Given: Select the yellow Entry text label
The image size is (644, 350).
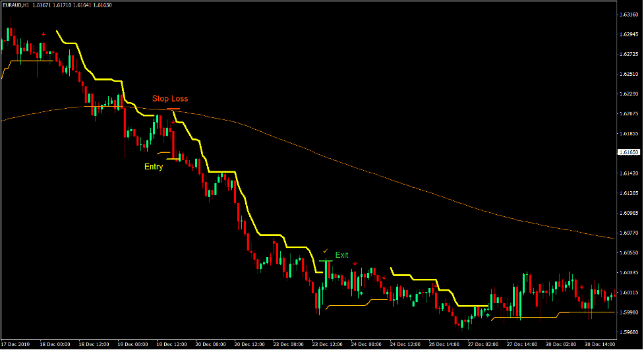Looking at the screenshot, I should pyautogui.click(x=154, y=167).
